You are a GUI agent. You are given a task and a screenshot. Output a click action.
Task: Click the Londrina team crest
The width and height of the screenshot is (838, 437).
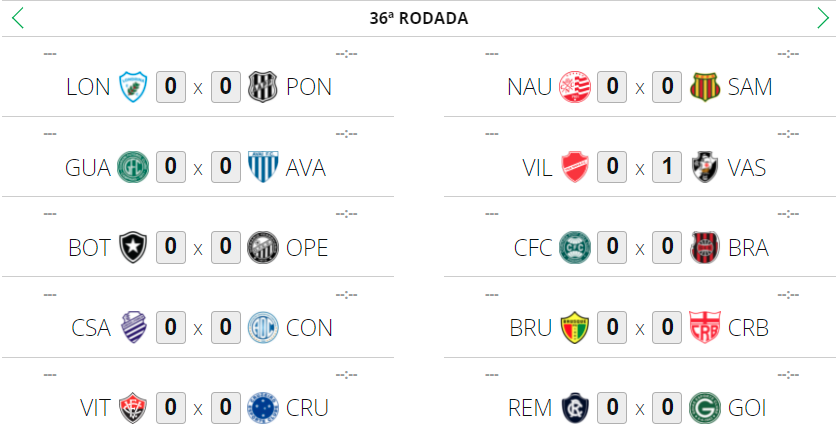[x=133, y=87]
